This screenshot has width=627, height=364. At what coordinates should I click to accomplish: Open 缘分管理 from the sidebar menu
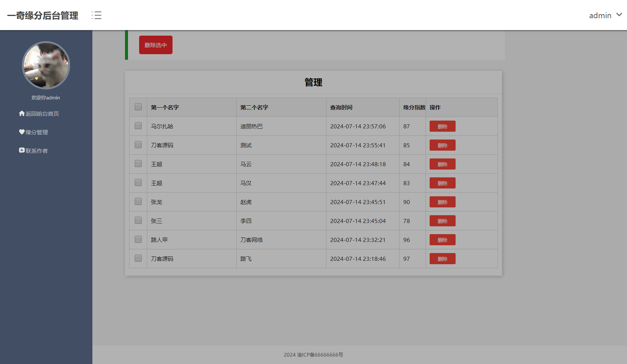(x=36, y=132)
